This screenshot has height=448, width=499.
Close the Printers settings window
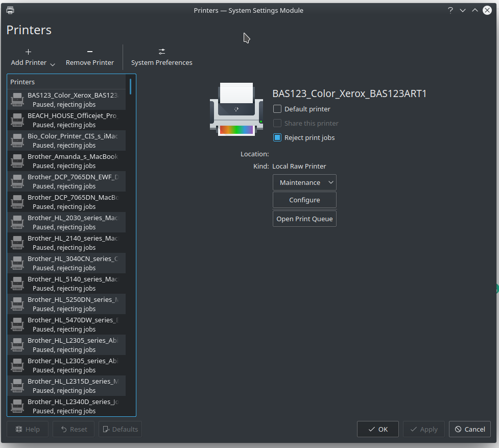pyautogui.click(x=487, y=11)
